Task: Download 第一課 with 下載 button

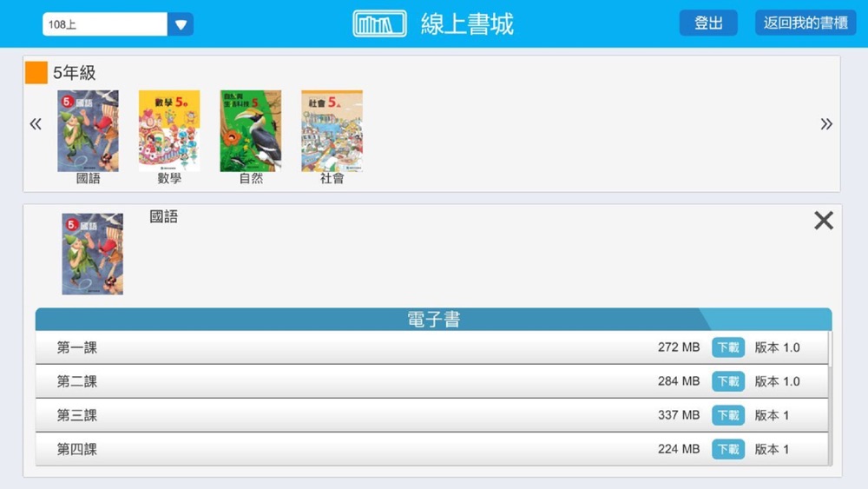Action: pyautogui.click(x=728, y=347)
